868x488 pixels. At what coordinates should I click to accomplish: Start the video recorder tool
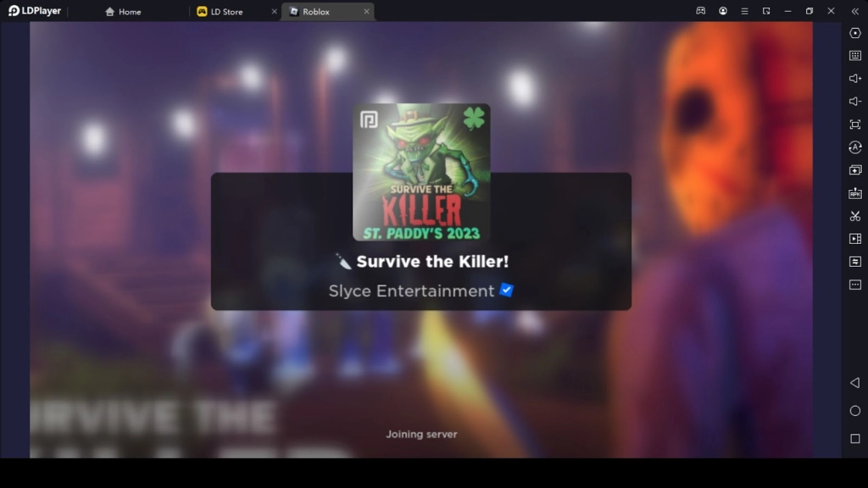(854, 238)
